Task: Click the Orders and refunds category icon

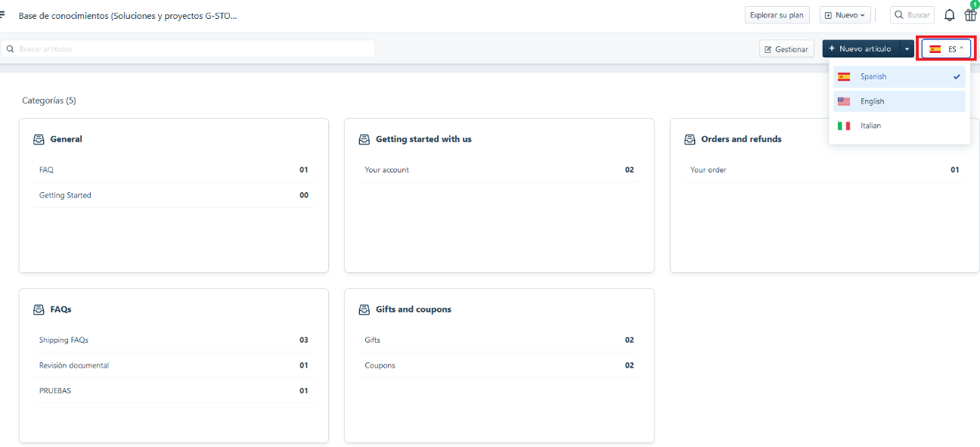Action: click(690, 139)
